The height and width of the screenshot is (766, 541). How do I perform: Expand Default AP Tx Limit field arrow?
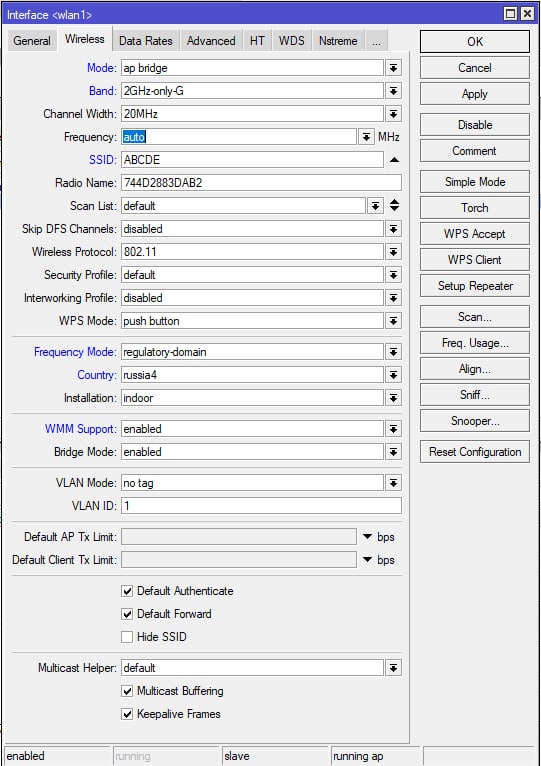(368, 537)
